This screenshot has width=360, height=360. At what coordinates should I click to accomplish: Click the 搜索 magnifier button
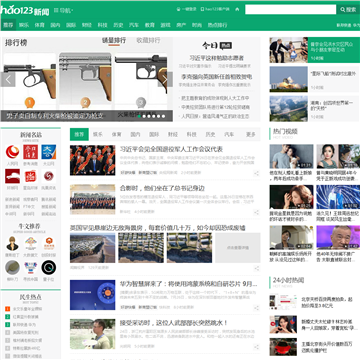[348, 10]
